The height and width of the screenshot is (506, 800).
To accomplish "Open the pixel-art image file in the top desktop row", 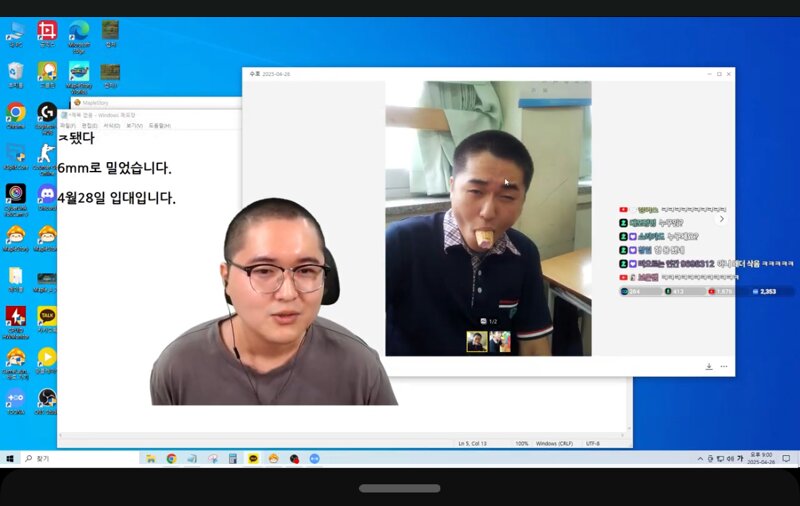I will tap(110, 34).
